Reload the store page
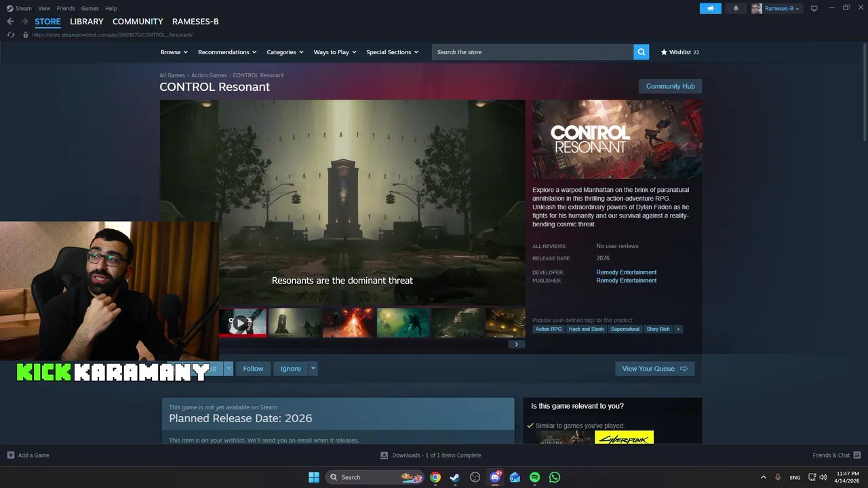Screen dimensions: 868x488 (x=10, y=35)
